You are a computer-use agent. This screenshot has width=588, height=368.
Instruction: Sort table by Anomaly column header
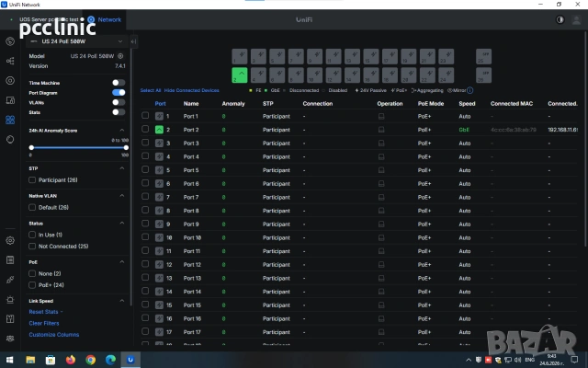pyautogui.click(x=233, y=104)
